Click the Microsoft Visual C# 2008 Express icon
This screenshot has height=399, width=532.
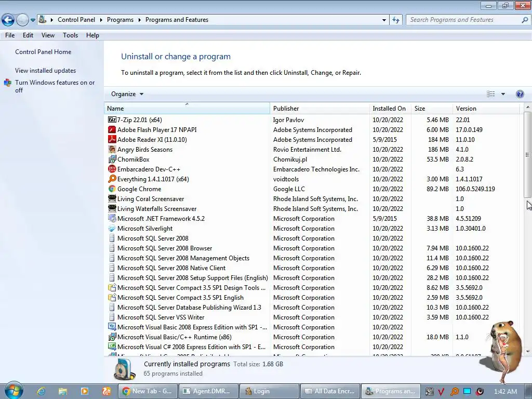click(112, 347)
